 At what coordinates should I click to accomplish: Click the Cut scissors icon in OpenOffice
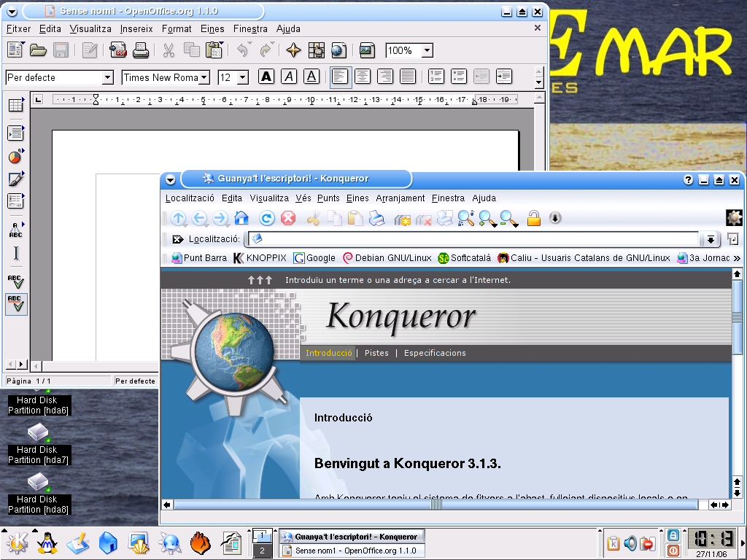[x=169, y=50]
